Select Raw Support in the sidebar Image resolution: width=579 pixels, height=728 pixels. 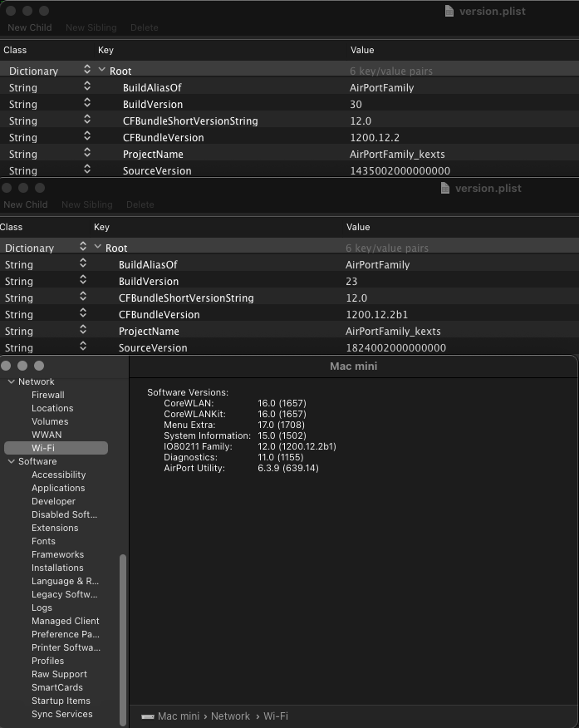[x=59, y=674]
